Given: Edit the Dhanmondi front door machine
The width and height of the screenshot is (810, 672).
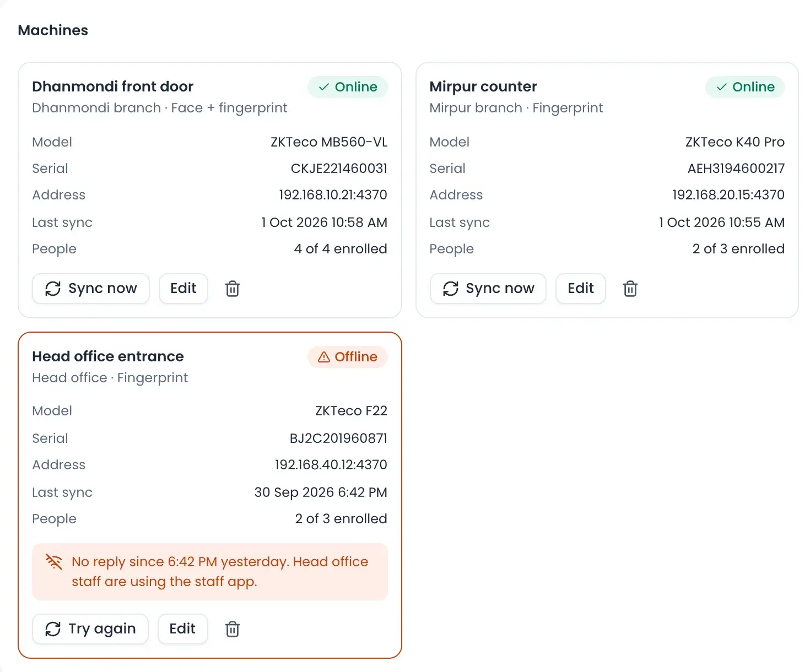Looking at the screenshot, I should coord(183,289).
